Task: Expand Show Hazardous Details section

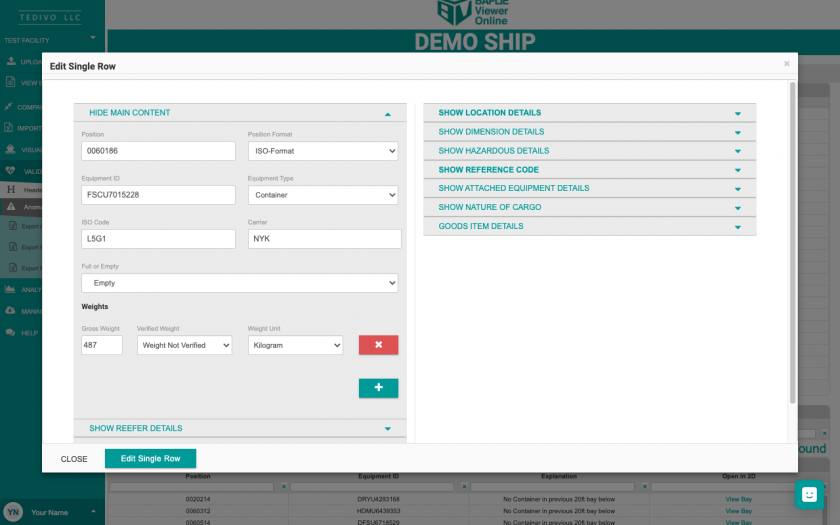Action: (x=590, y=151)
